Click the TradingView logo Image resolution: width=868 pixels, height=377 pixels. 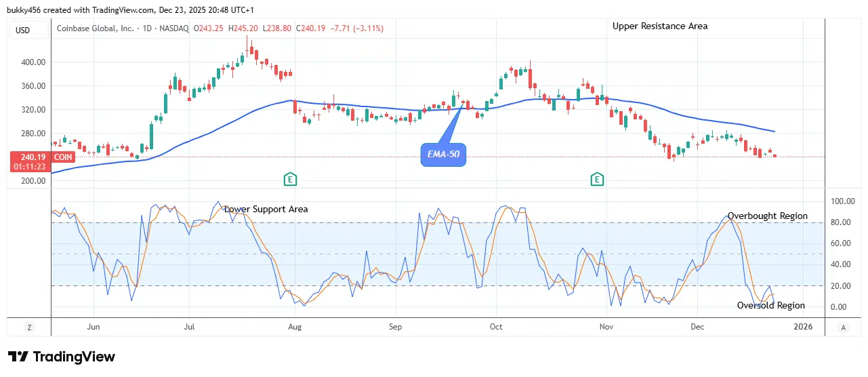point(62,357)
